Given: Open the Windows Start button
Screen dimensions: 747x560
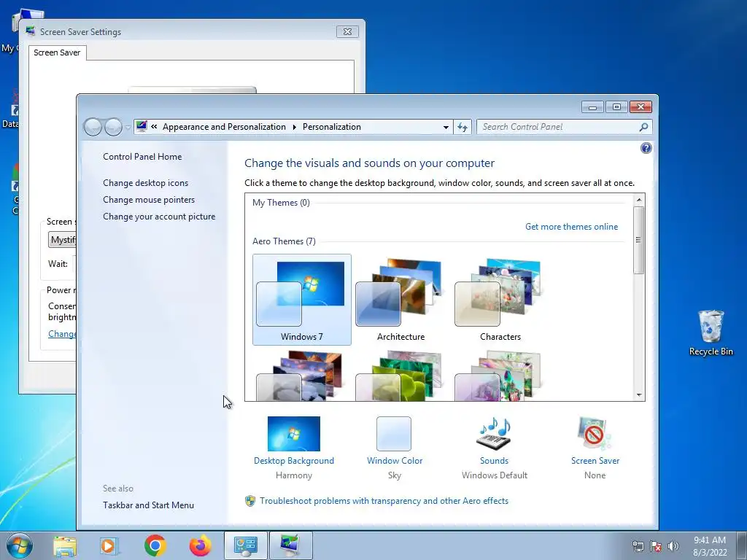Looking at the screenshot, I should pos(20,545).
